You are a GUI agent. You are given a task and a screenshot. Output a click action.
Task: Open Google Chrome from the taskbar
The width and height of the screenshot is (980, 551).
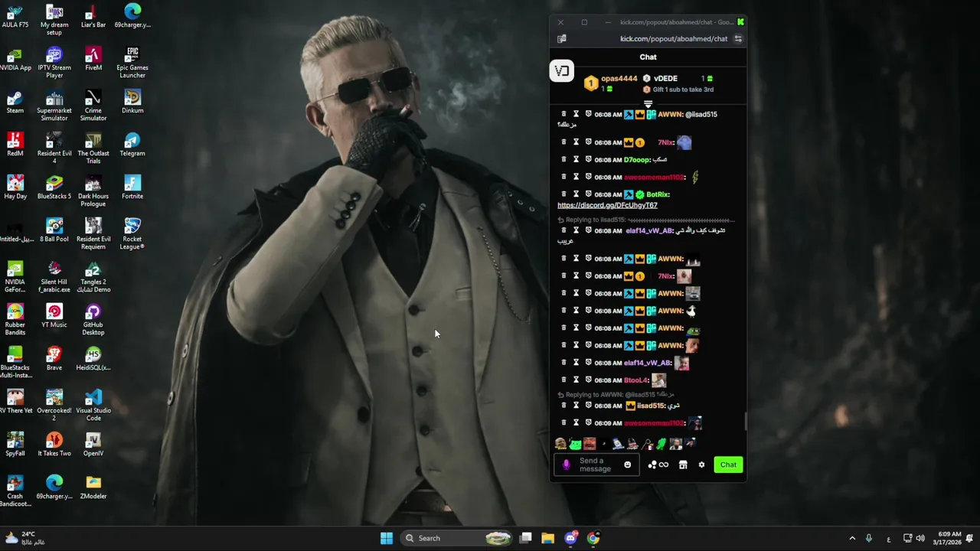point(593,538)
